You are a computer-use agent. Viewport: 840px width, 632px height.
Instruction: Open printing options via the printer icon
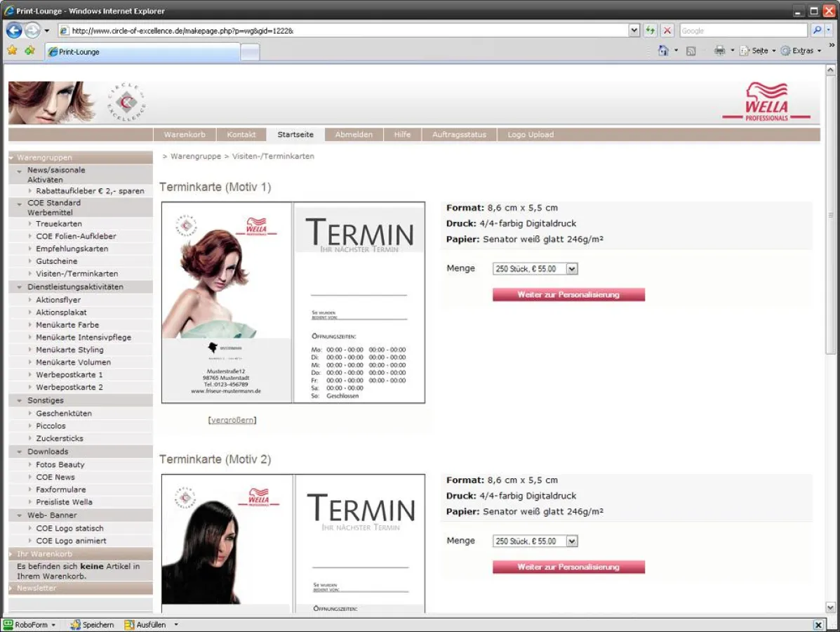click(x=720, y=51)
